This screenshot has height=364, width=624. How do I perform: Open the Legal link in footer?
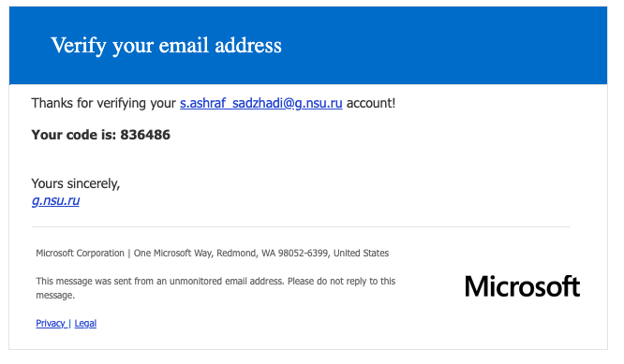tap(85, 323)
